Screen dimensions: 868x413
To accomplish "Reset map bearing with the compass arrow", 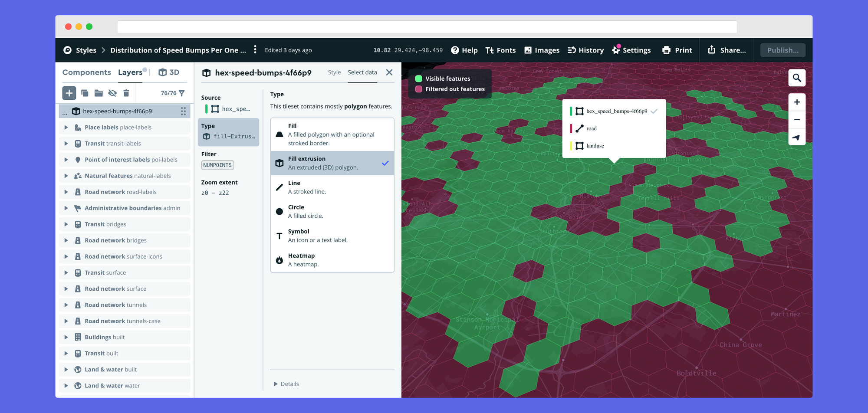I will point(797,138).
